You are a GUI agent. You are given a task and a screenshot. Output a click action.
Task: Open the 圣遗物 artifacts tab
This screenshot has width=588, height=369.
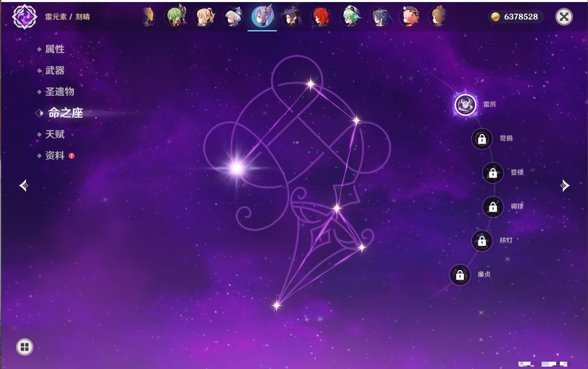coord(59,92)
